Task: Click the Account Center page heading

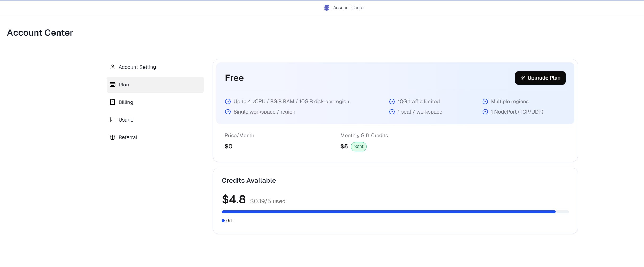Action: point(40,33)
